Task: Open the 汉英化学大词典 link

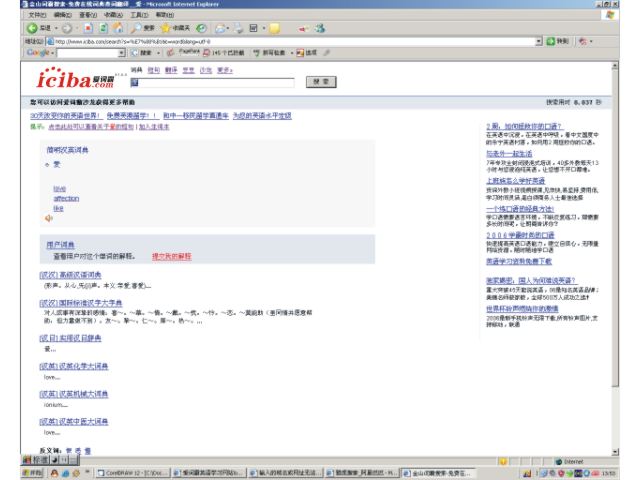Action: click(74, 366)
